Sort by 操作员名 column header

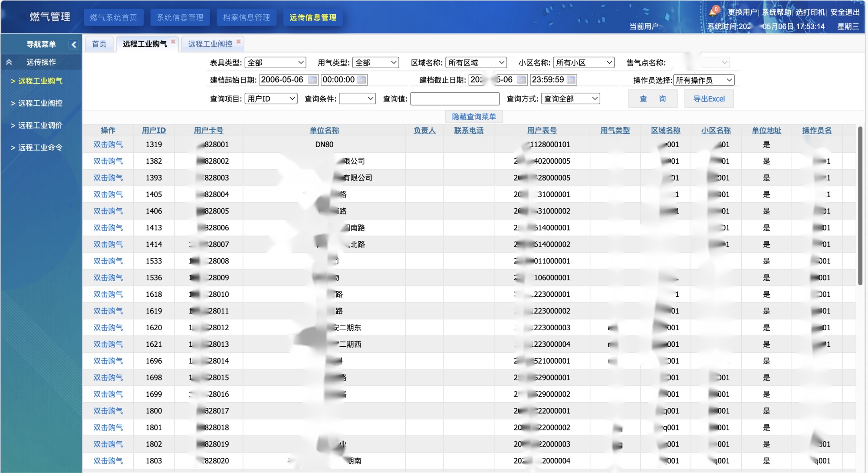pyautogui.click(x=817, y=130)
